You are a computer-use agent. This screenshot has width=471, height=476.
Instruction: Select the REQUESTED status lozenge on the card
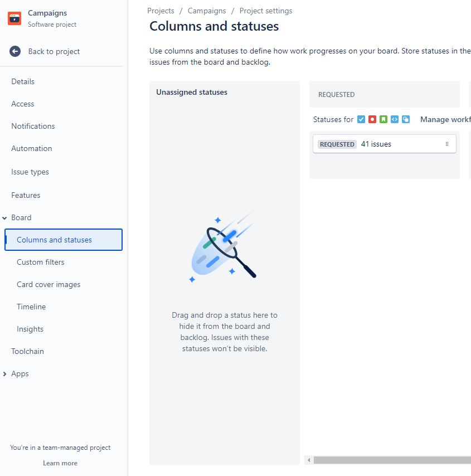tap(337, 144)
